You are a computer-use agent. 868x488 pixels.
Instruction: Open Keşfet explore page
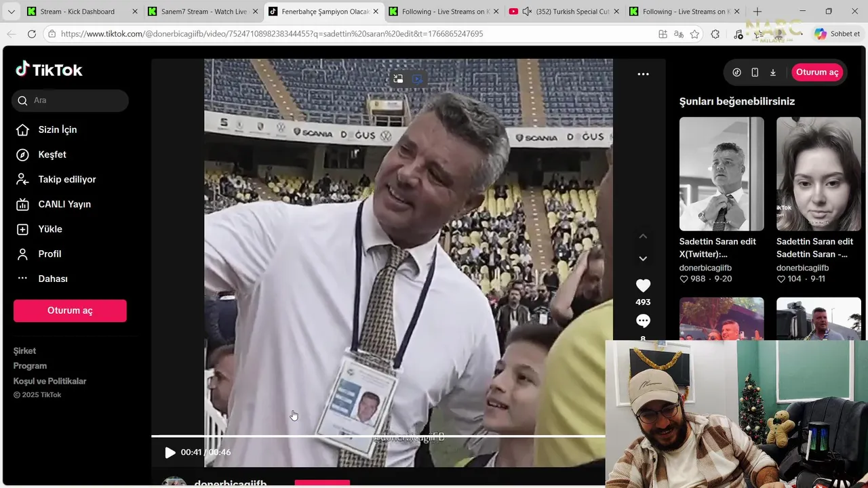pyautogui.click(x=41, y=155)
